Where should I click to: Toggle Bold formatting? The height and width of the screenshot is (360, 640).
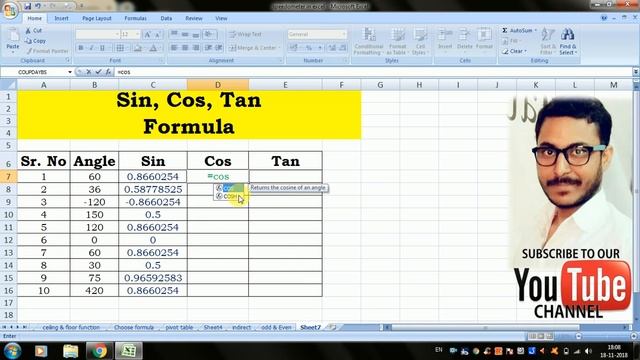[81, 48]
